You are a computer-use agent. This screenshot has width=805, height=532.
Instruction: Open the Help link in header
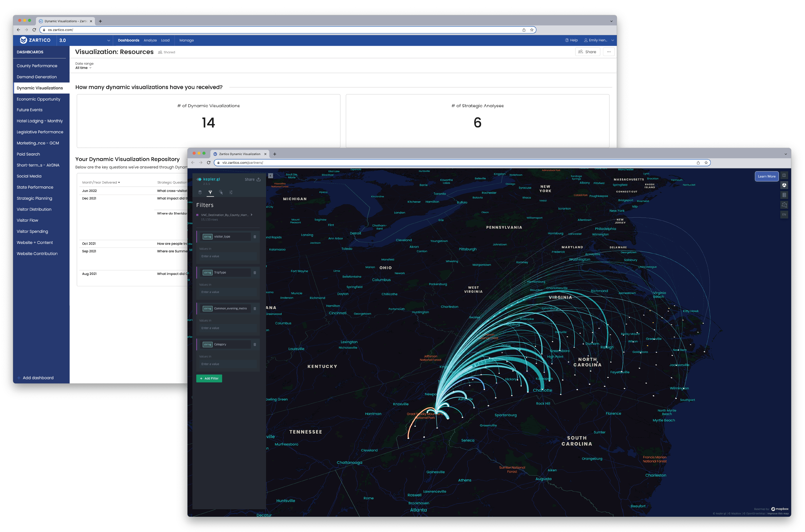(x=571, y=40)
